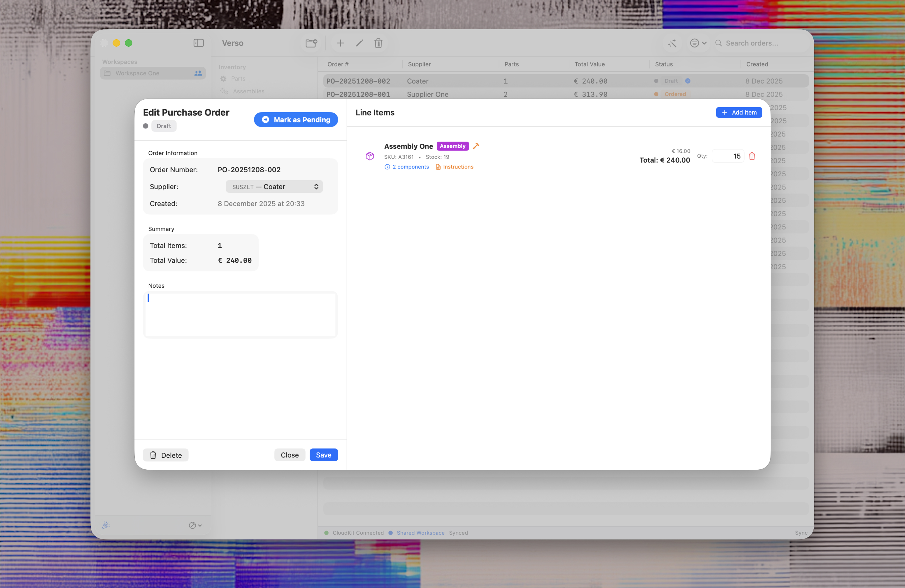905x588 pixels.
Task: Click into the Notes text area
Action: click(x=240, y=315)
